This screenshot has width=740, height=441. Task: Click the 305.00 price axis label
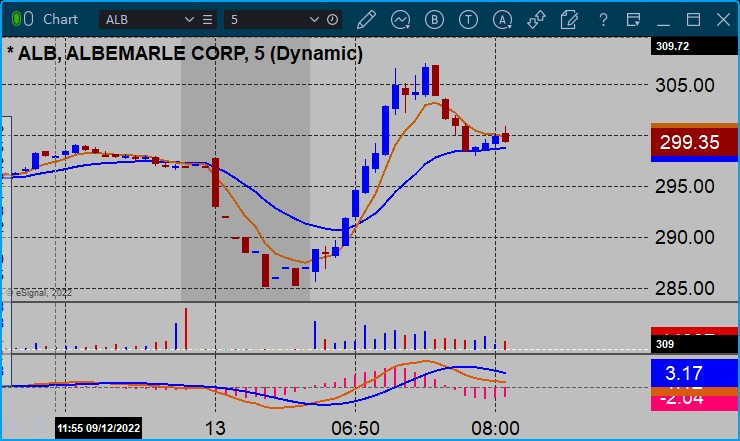pos(685,85)
